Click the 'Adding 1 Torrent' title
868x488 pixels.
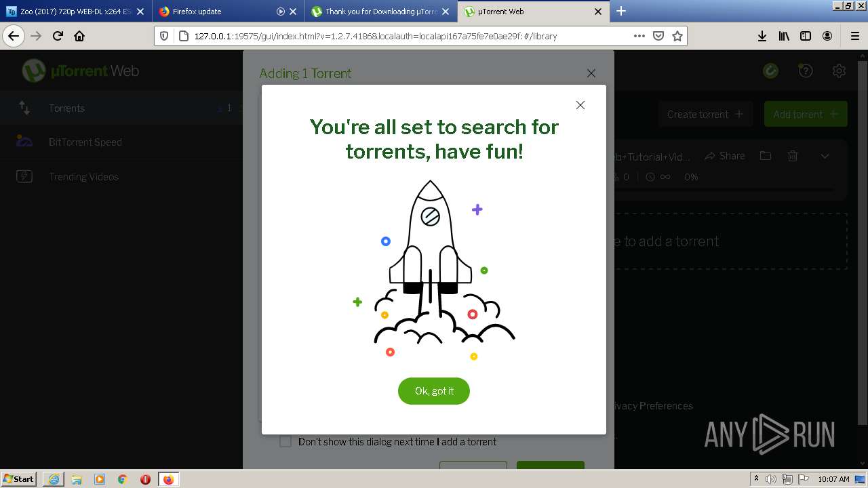[305, 73]
